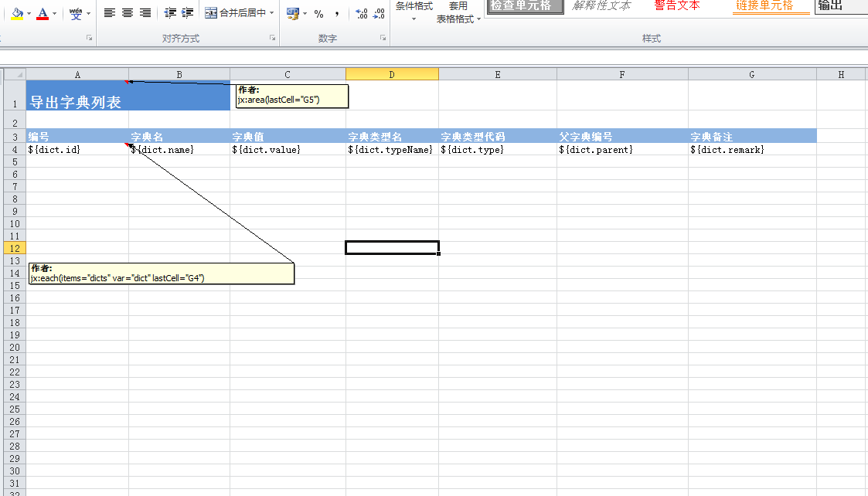
Task: Click the increase indent icon
Action: coord(187,12)
